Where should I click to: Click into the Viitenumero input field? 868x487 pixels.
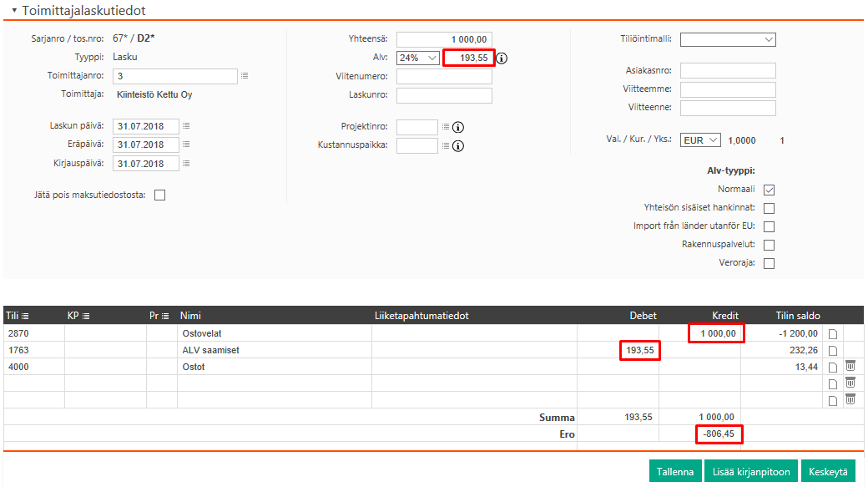(x=444, y=77)
